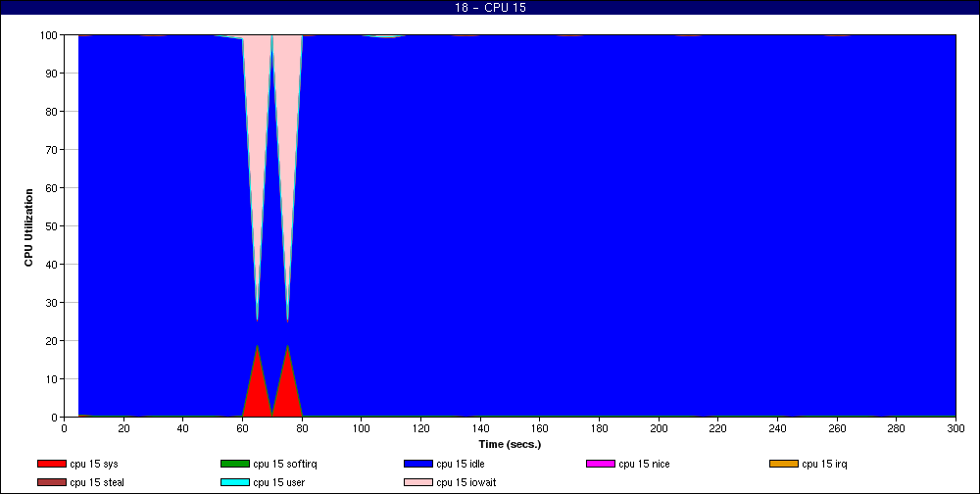
Task: Click the chart title '18 - CPU 15'
Action: (491, 8)
